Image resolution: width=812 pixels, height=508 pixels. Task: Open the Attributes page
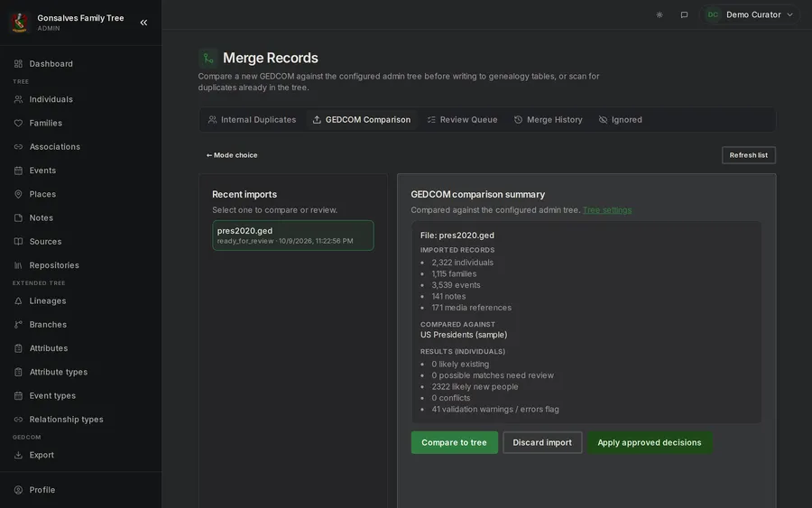[81, 348]
